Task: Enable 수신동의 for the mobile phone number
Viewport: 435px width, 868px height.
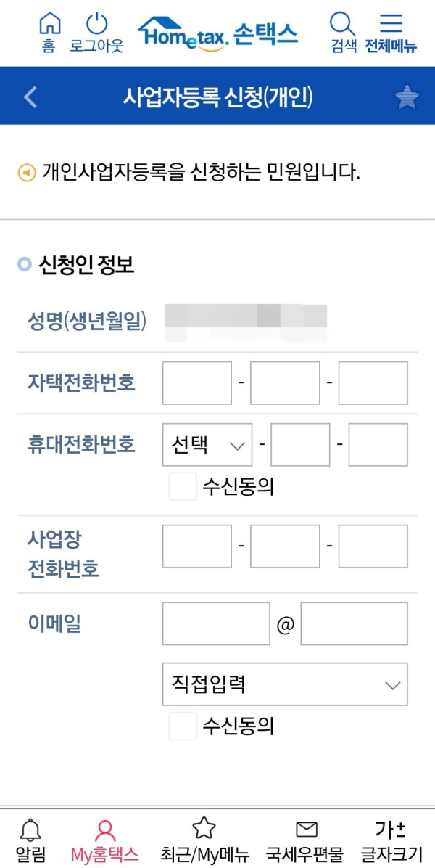Action: click(182, 487)
